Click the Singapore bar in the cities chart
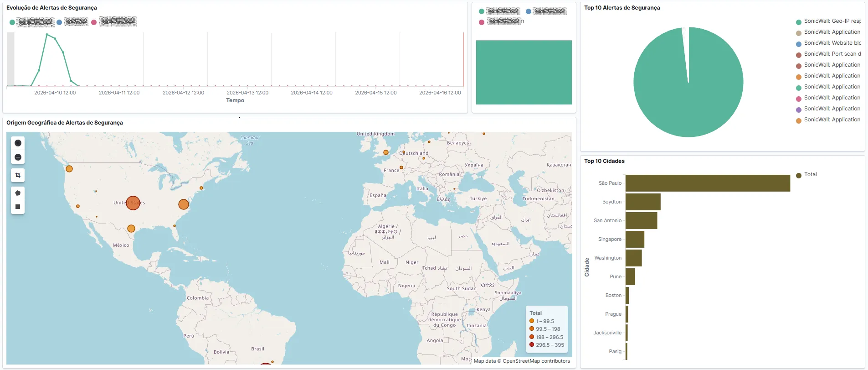 click(x=635, y=239)
